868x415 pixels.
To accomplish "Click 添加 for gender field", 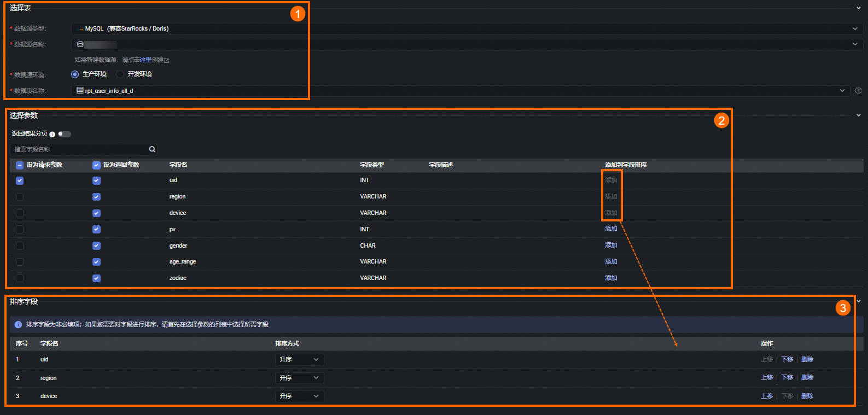I will [611, 246].
